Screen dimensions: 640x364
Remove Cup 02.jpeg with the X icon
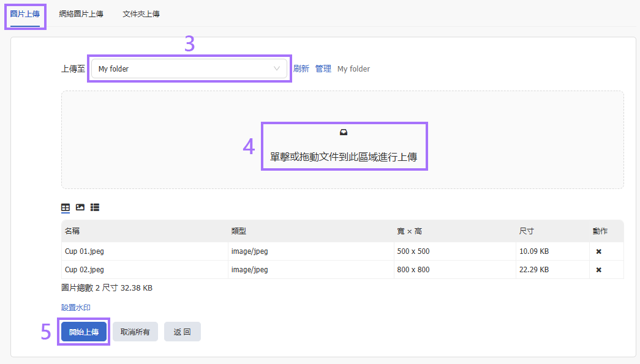click(x=599, y=270)
